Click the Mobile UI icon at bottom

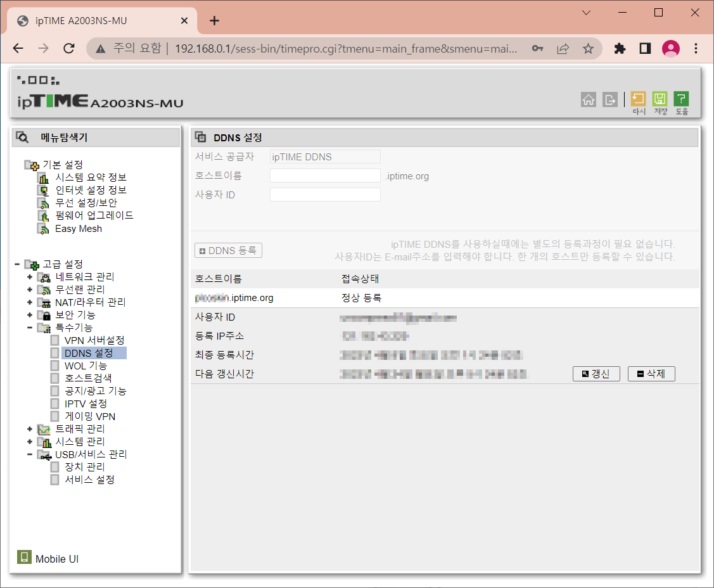click(x=23, y=557)
